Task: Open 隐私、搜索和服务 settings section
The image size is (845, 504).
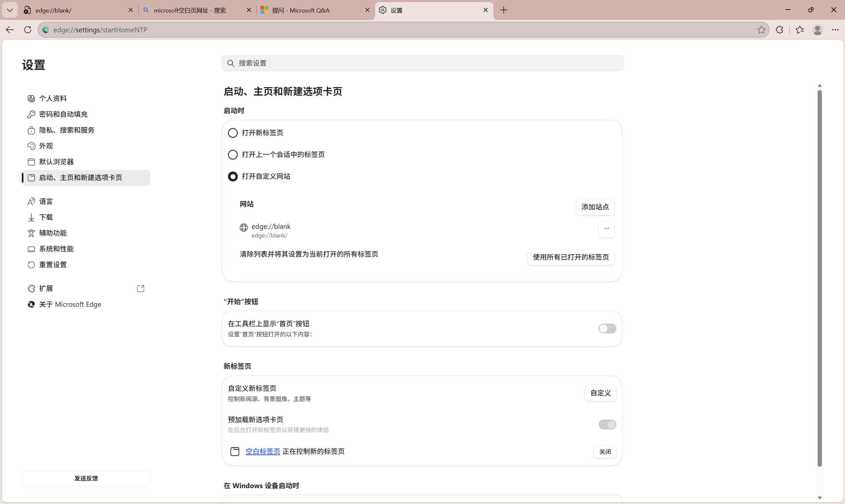Action: [x=86, y=130]
